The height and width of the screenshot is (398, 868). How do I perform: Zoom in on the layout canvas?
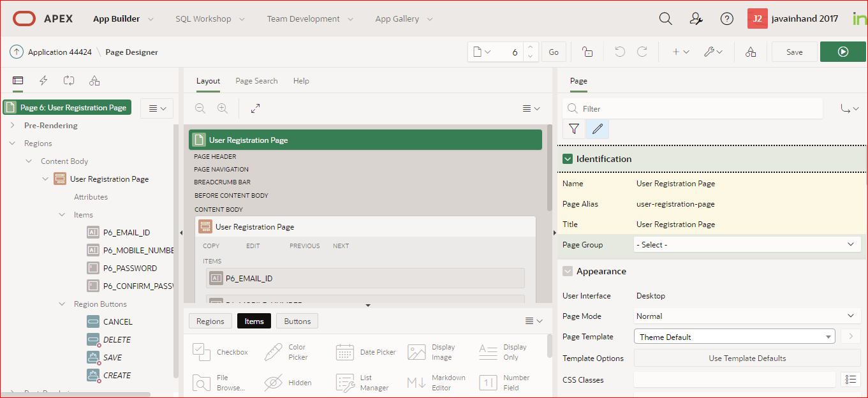click(x=222, y=108)
